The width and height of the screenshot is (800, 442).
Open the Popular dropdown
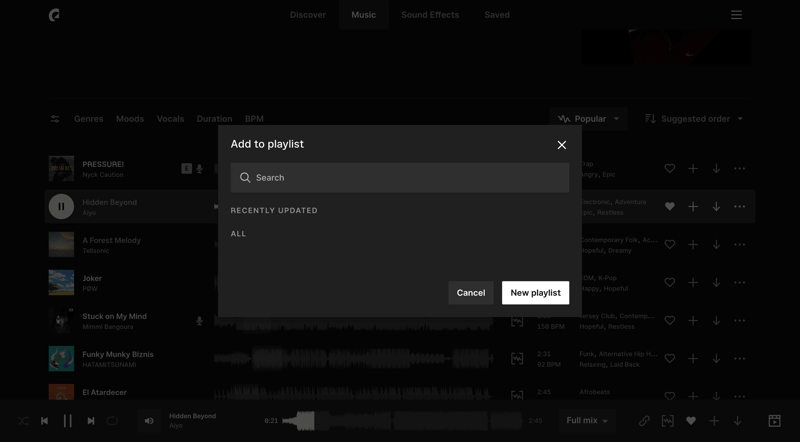589,119
